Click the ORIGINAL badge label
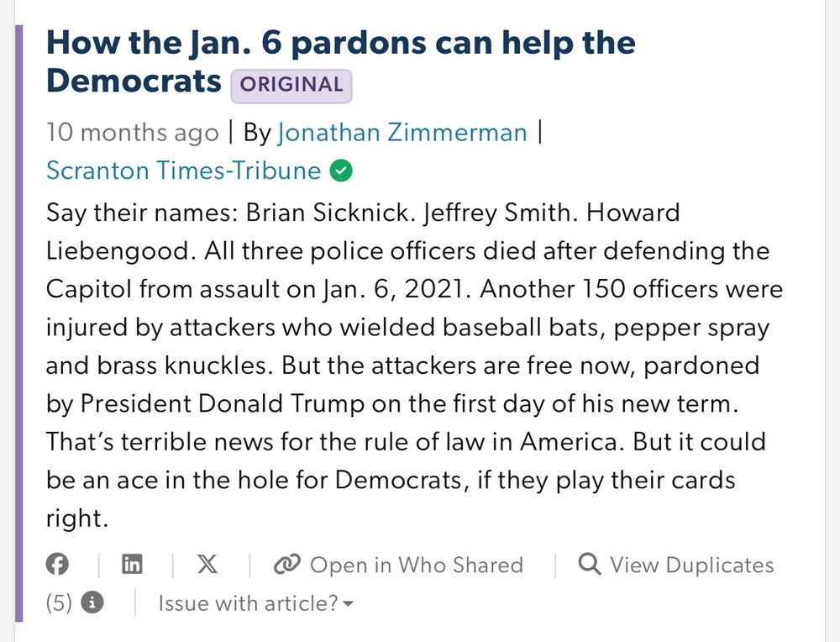This screenshot has width=840, height=642. [291, 85]
